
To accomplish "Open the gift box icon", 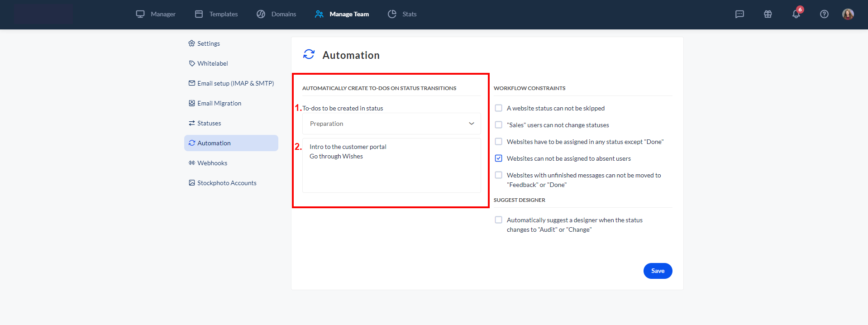I will point(768,14).
